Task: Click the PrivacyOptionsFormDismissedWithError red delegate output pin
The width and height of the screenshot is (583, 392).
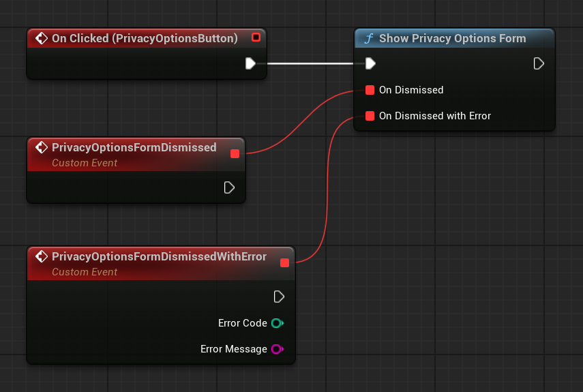Action: pos(284,262)
